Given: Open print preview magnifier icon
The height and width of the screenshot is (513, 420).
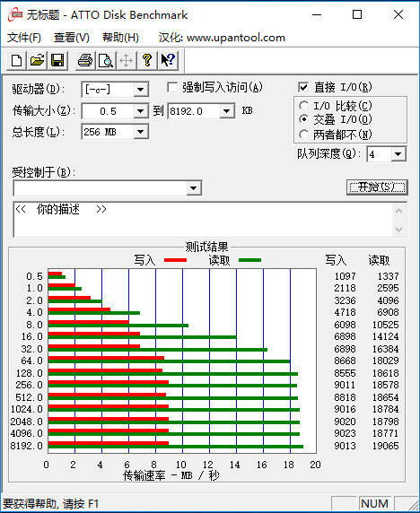Looking at the screenshot, I should [106, 61].
